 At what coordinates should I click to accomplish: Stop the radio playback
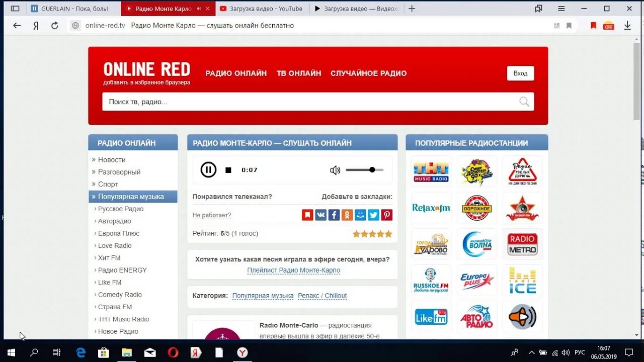click(x=228, y=170)
